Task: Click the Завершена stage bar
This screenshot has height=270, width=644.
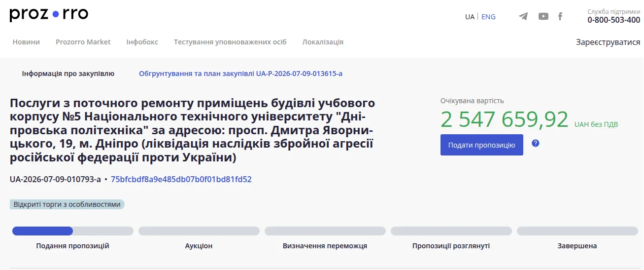Action: click(x=577, y=231)
